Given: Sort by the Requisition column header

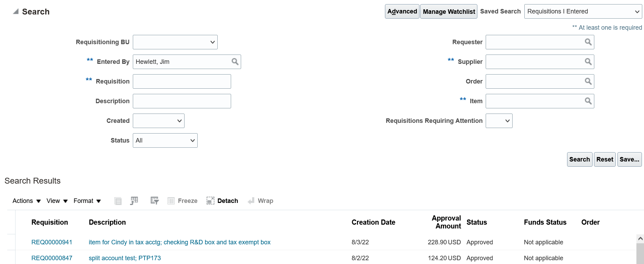Looking at the screenshot, I should 50,222.
